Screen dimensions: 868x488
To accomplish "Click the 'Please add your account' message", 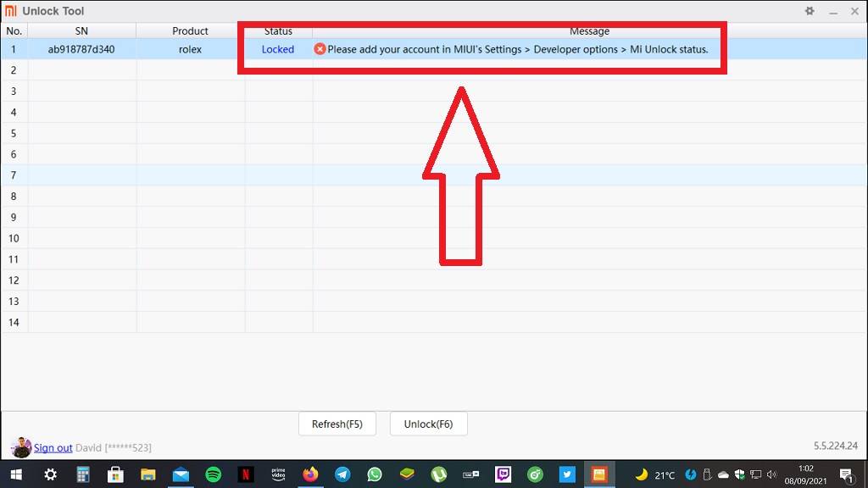I will [518, 49].
